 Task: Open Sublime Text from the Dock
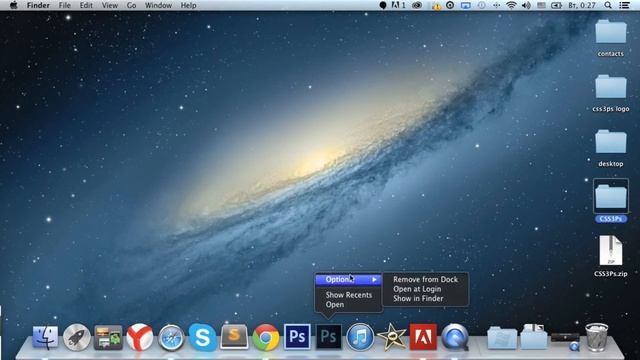click(234, 337)
